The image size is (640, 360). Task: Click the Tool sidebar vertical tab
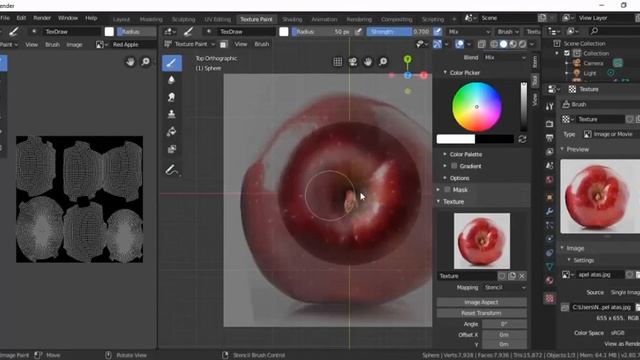pos(535,80)
